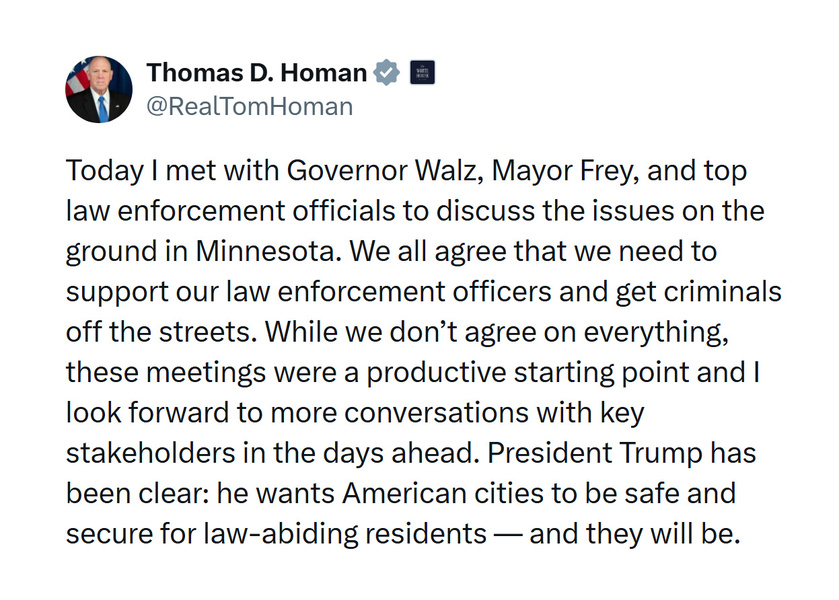This screenshot has height=600, width=839.
Task: Click the @RealTomHoman handle
Action: click(249, 106)
